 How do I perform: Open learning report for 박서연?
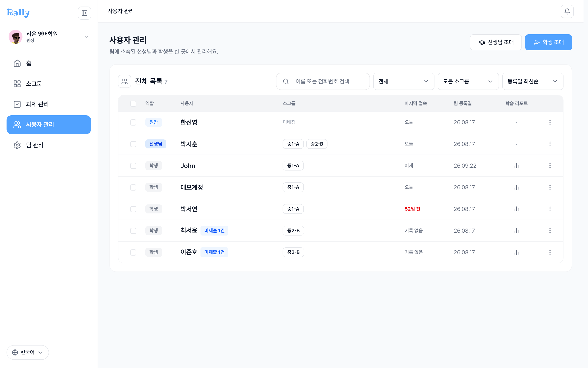coord(516,209)
